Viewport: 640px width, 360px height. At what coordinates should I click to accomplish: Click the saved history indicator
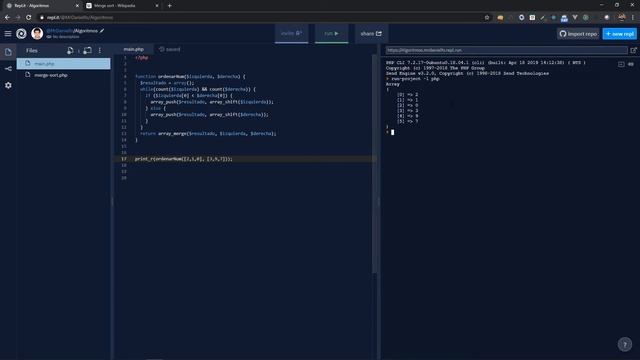pyautogui.click(x=169, y=49)
